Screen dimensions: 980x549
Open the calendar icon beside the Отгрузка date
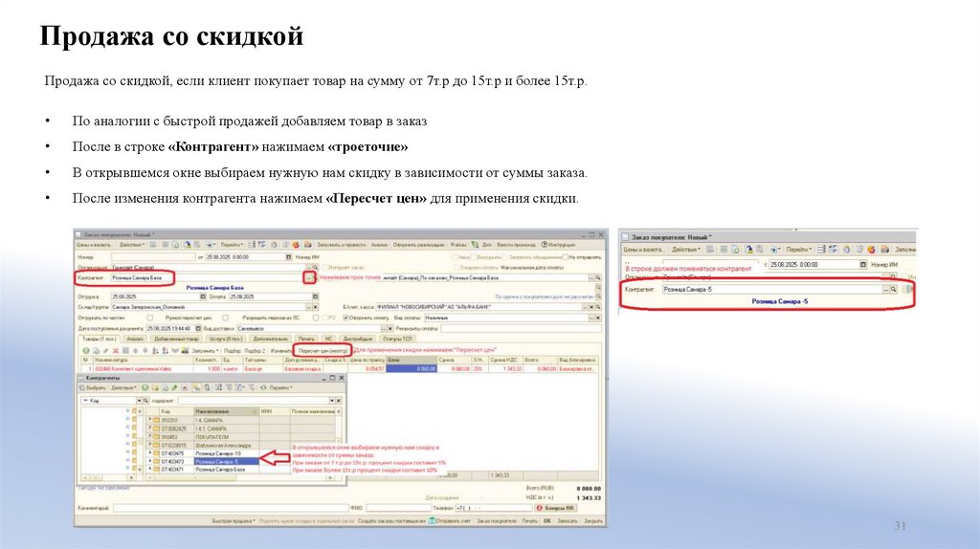(203, 296)
